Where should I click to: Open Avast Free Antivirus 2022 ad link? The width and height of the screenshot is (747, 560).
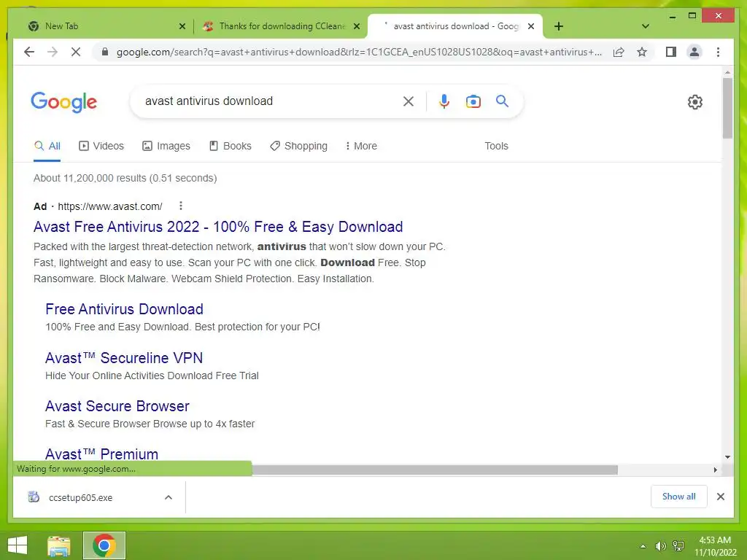pos(218,227)
